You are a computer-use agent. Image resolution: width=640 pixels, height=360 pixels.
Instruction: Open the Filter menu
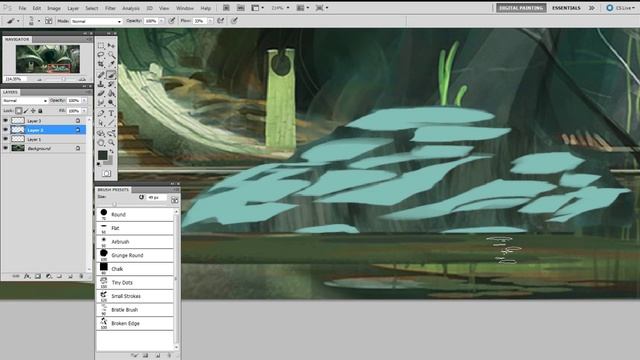click(x=110, y=8)
